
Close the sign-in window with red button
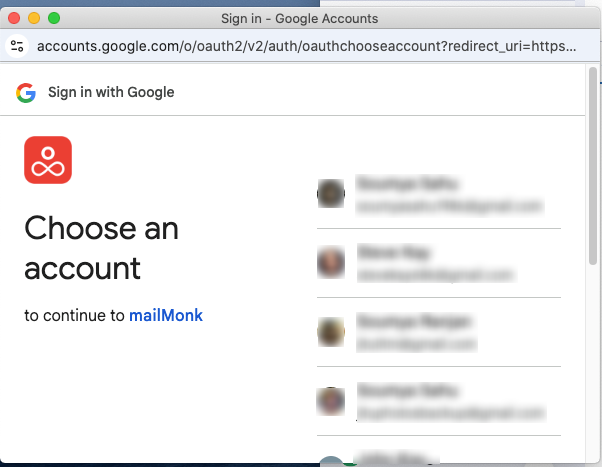tap(14, 18)
